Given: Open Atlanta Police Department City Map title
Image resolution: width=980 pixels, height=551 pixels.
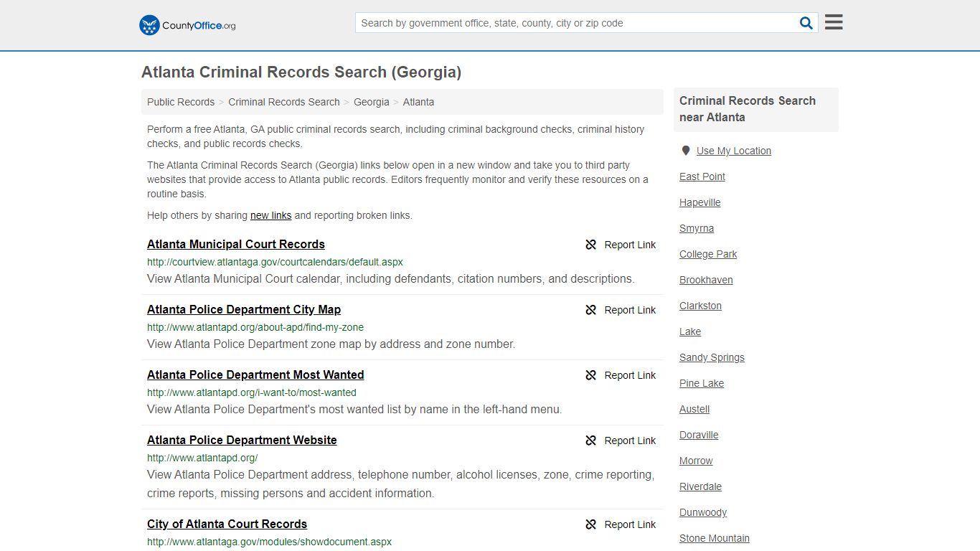Looking at the screenshot, I should tap(244, 309).
